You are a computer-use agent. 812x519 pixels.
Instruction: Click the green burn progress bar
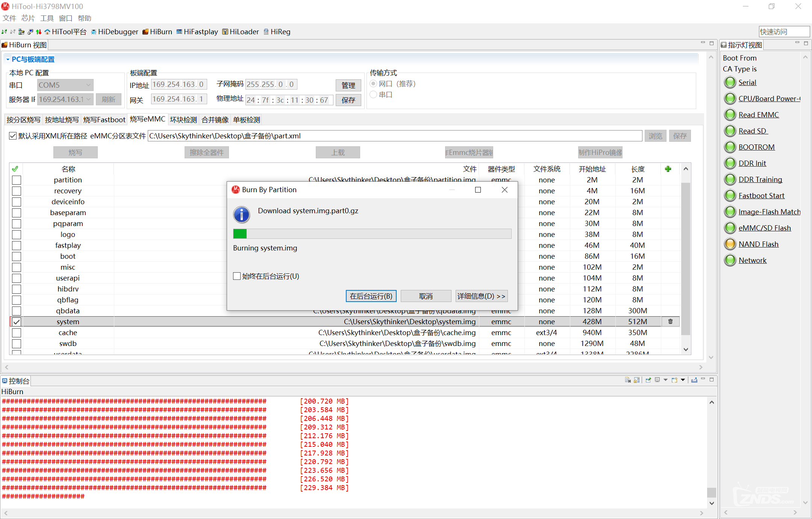pyautogui.click(x=372, y=234)
